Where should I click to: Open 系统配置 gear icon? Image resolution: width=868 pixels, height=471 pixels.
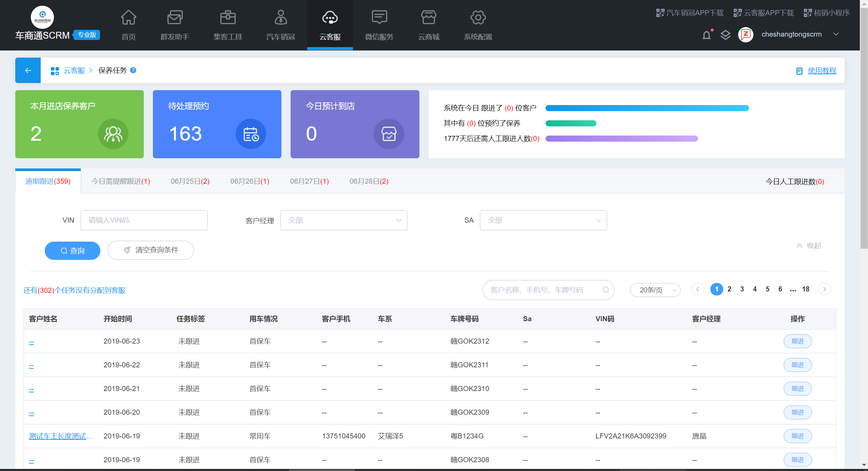[478, 18]
